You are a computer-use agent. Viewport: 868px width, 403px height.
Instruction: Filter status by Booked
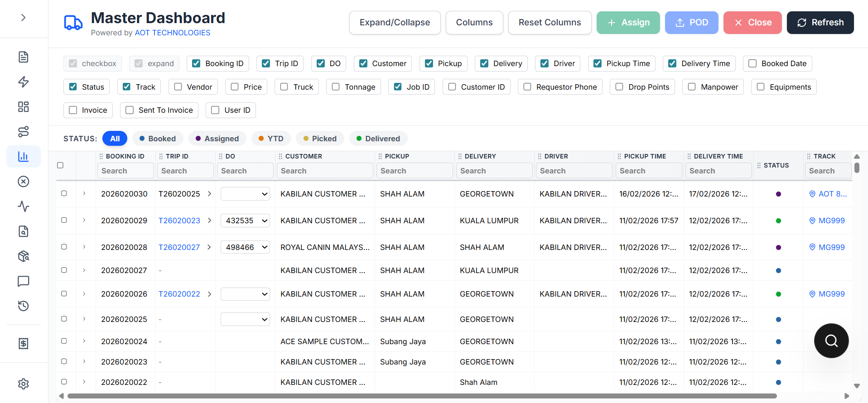(x=157, y=139)
